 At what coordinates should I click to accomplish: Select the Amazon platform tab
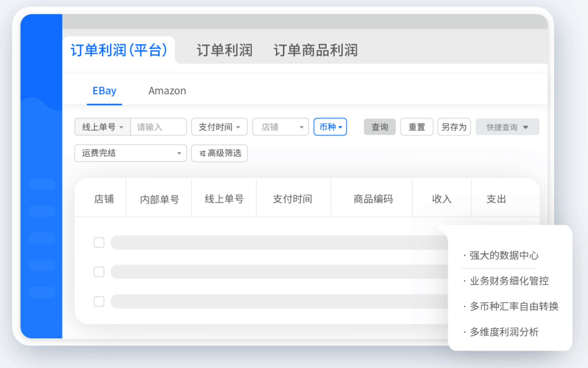click(x=167, y=91)
